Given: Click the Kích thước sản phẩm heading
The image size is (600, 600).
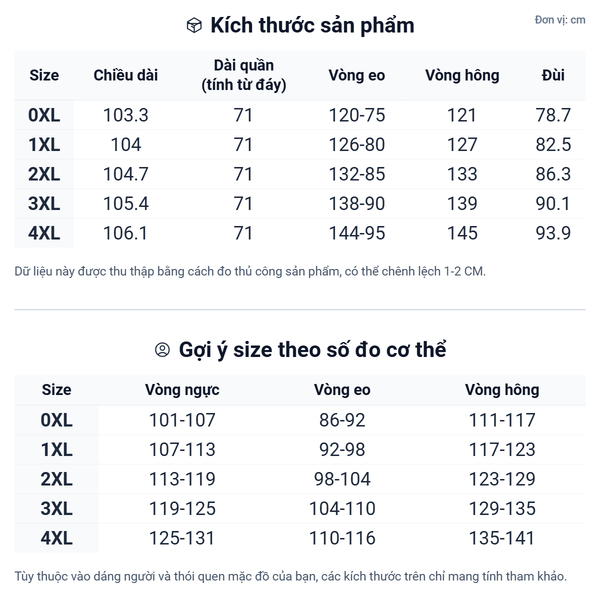Looking at the screenshot, I should pos(310,26).
